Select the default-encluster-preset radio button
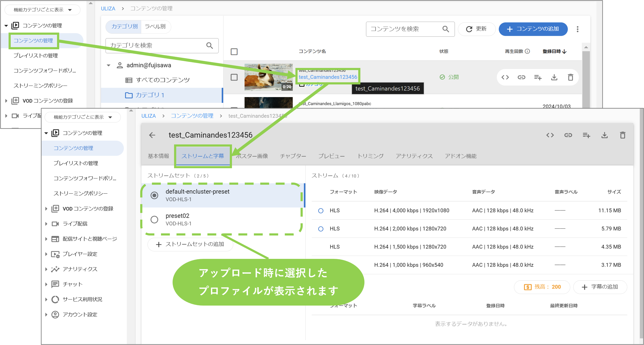 [x=154, y=195]
